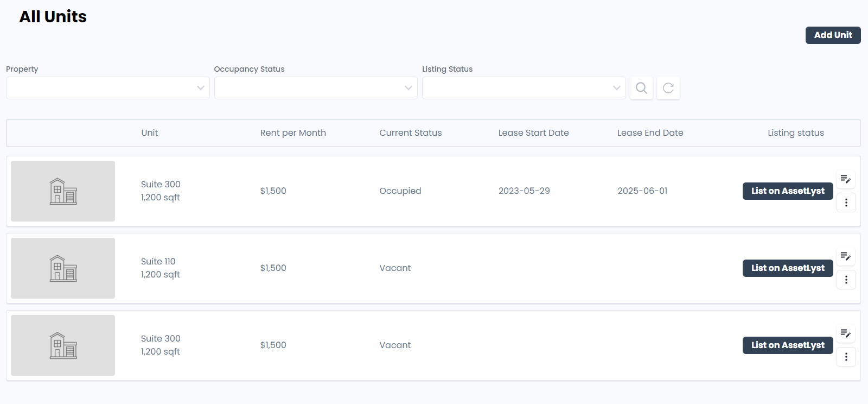Expand the Property dropdown
Image resolution: width=868 pixels, height=404 pixels.
107,88
